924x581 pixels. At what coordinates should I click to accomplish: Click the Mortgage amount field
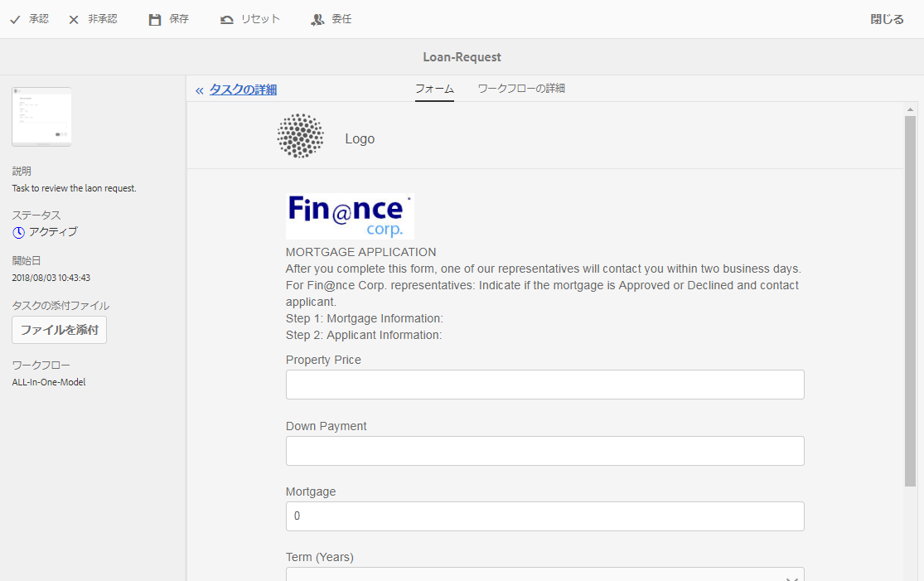click(x=544, y=516)
